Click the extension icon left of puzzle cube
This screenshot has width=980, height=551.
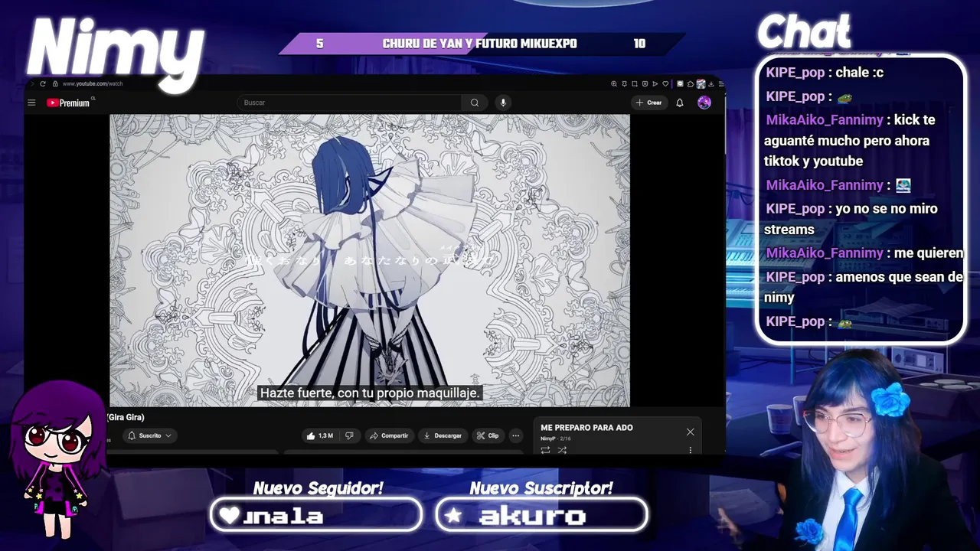pos(680,84)
